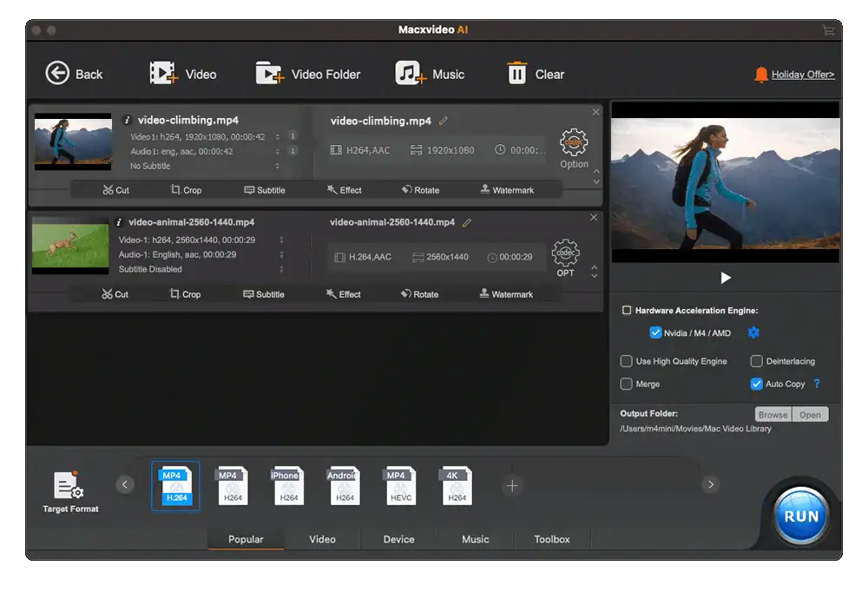The height and width of the screenshot is (592, 868).
Task: Uncheck Nvidia / M4 / AMD
Action: click(655, 332)
